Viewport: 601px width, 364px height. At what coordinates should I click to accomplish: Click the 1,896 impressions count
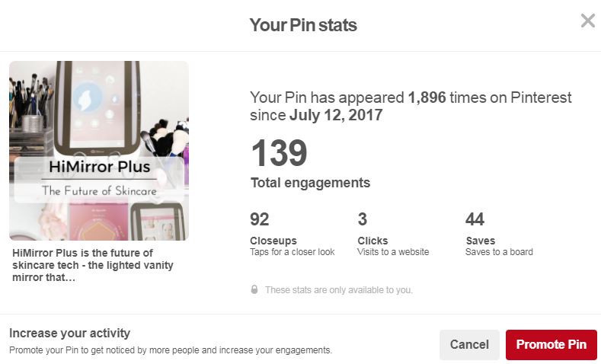tap(427, 97)
